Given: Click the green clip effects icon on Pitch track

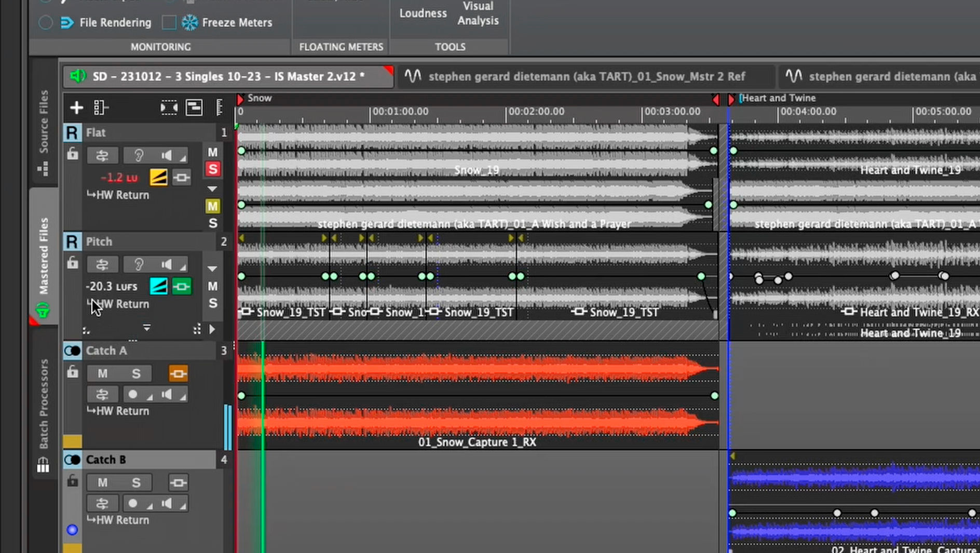Looking at the screenshot, I should pos(181,287).
